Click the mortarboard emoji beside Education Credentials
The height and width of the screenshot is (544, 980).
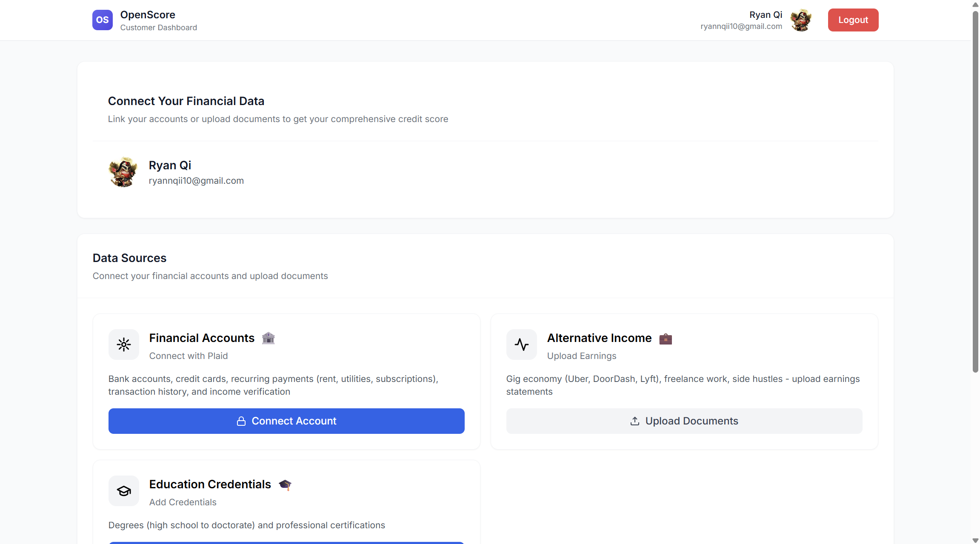[285, 484]
